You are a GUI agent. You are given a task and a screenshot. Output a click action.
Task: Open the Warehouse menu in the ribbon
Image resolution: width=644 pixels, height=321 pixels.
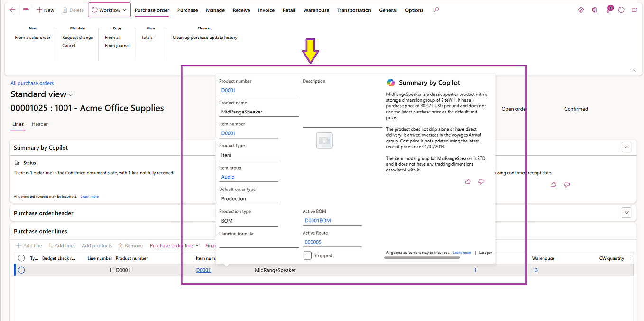coord(316,9)
